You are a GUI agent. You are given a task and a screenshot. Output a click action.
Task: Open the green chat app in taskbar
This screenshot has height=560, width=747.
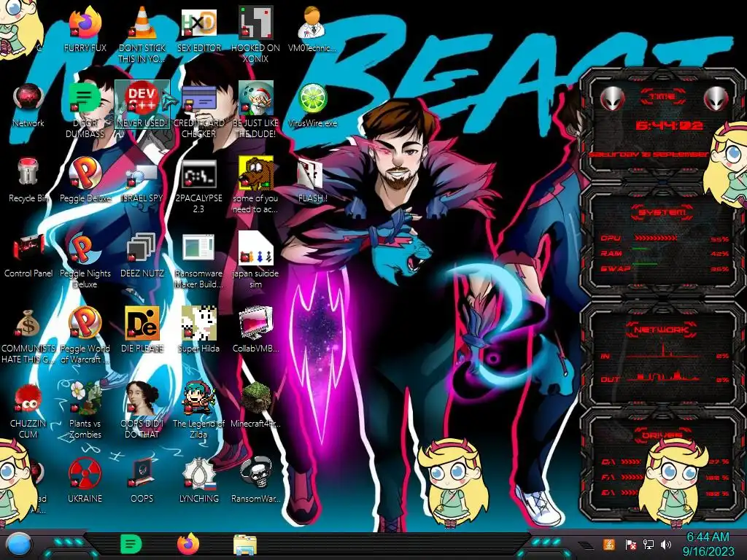point(131,544)
